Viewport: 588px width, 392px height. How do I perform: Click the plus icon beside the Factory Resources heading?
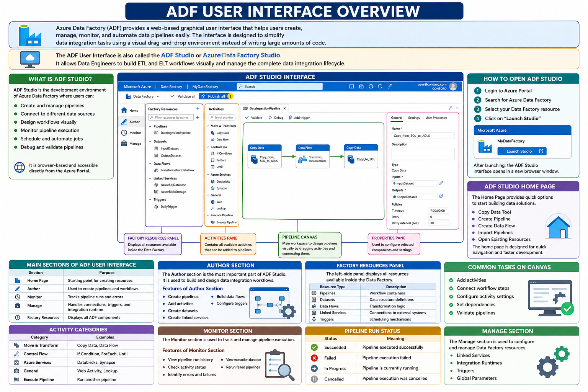(198, 109)
